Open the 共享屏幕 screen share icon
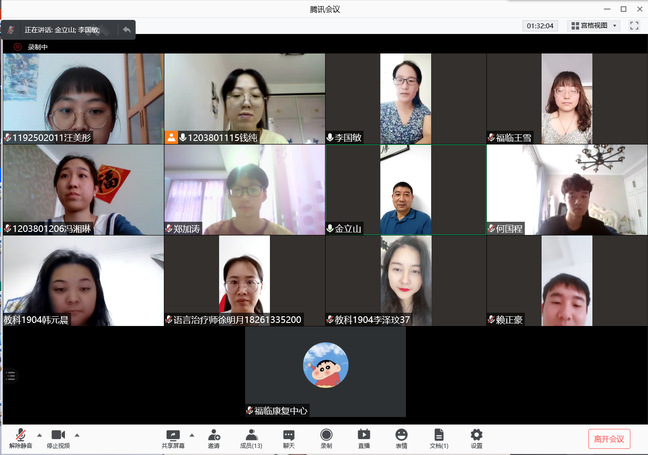The image size is (648, 455). point(173,437)
